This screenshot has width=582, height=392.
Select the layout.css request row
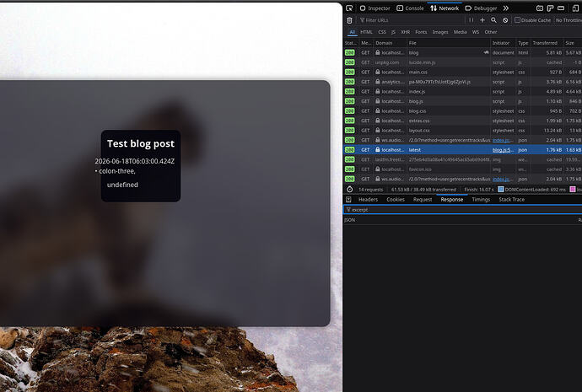[x=462, y=130]
